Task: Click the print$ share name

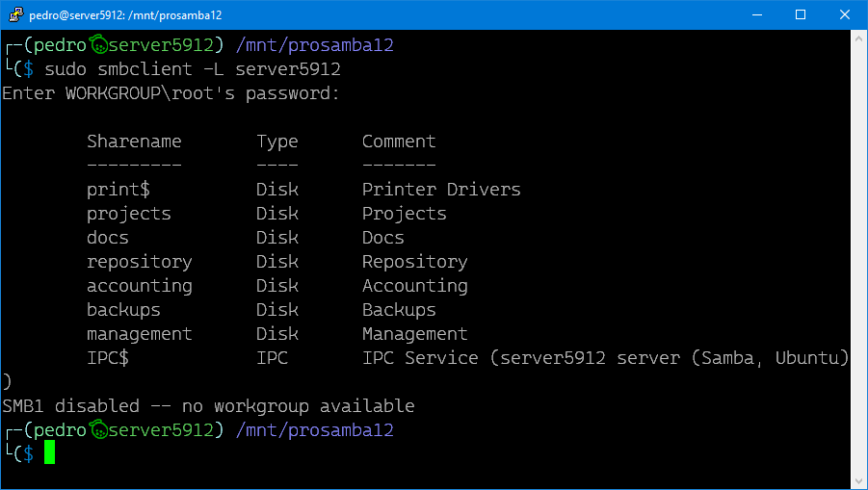Action: 118,190
